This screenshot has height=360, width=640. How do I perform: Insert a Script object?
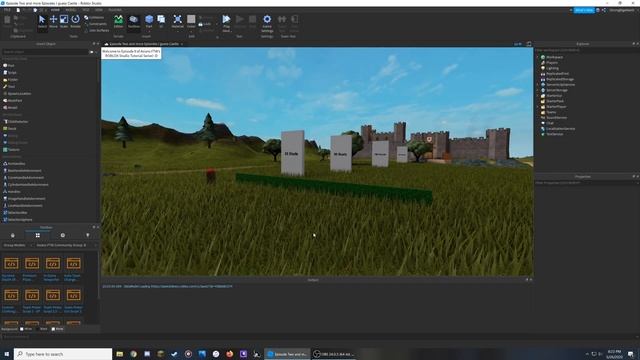[x=10, y=73]
